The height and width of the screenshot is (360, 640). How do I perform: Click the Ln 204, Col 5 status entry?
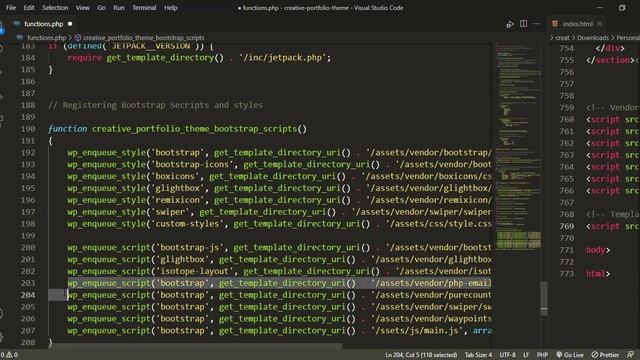[421, 355]
